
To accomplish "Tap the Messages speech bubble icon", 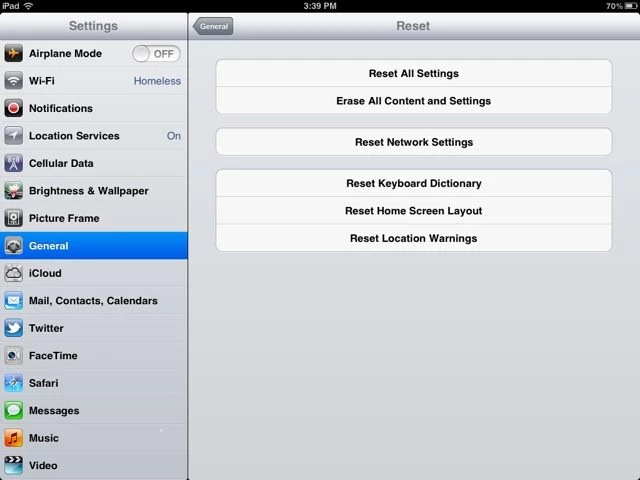I will coord(13,410).
